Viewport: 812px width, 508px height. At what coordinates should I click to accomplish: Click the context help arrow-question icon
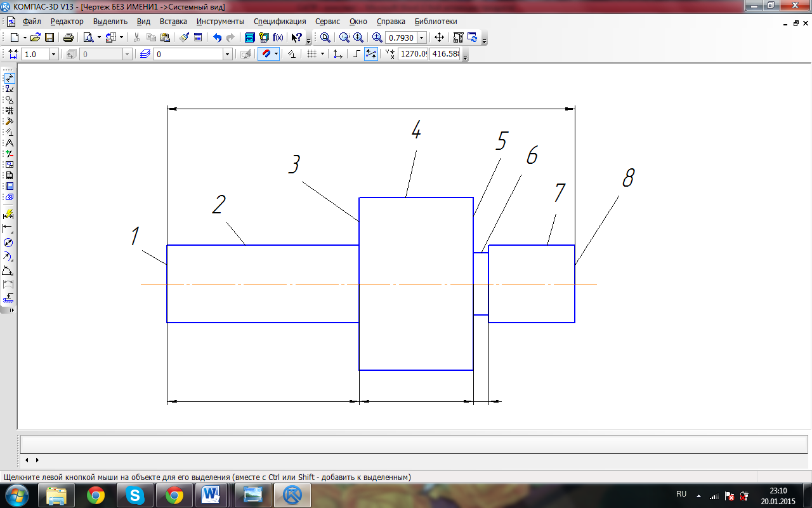click(296, 37)
